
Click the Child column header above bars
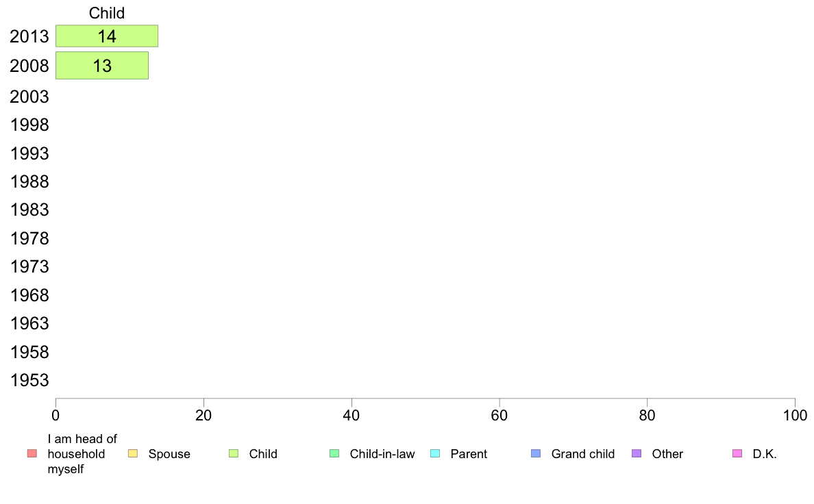pyautogui.click(x=107, y=13)
